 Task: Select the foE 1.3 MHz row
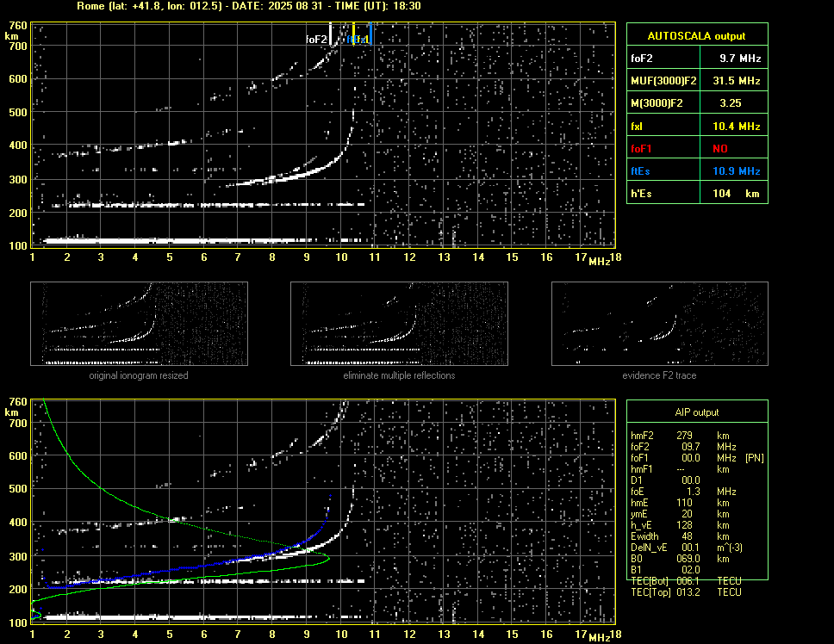[x=683, y=492]
